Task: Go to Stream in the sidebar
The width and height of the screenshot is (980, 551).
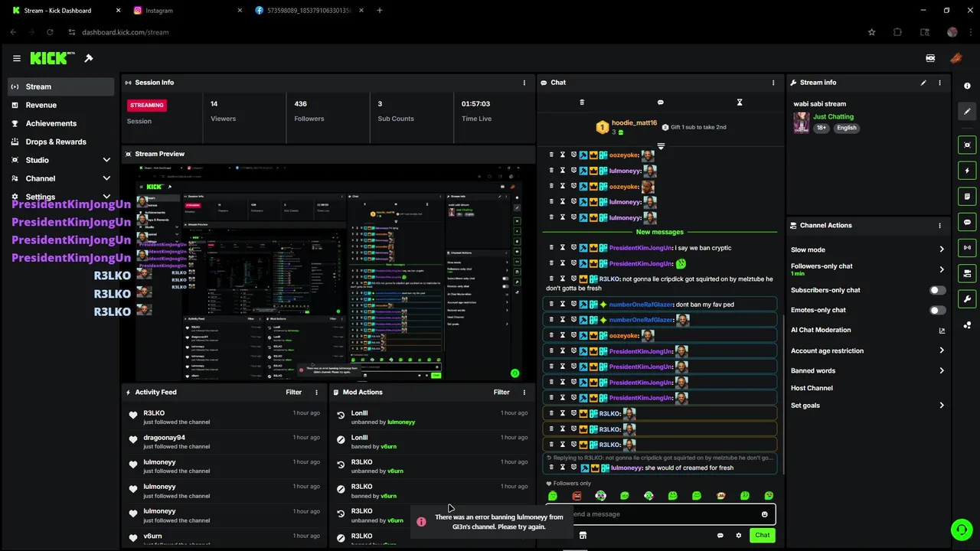Action: click(62, 86)
